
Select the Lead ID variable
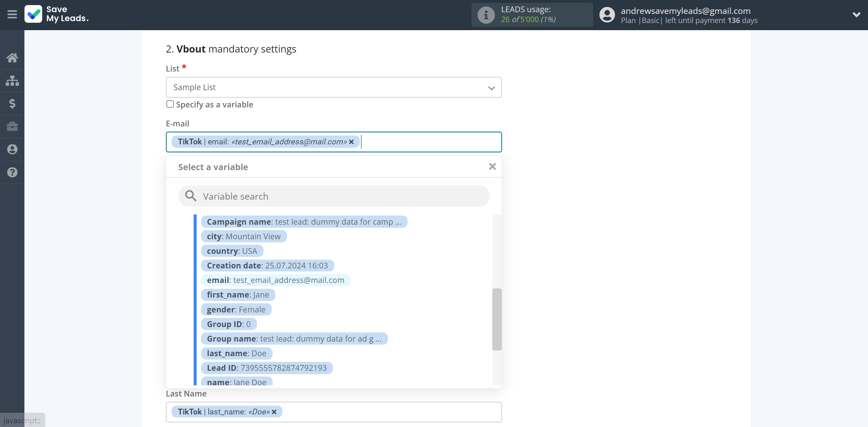pyautogui.click(x=267, y=368)
